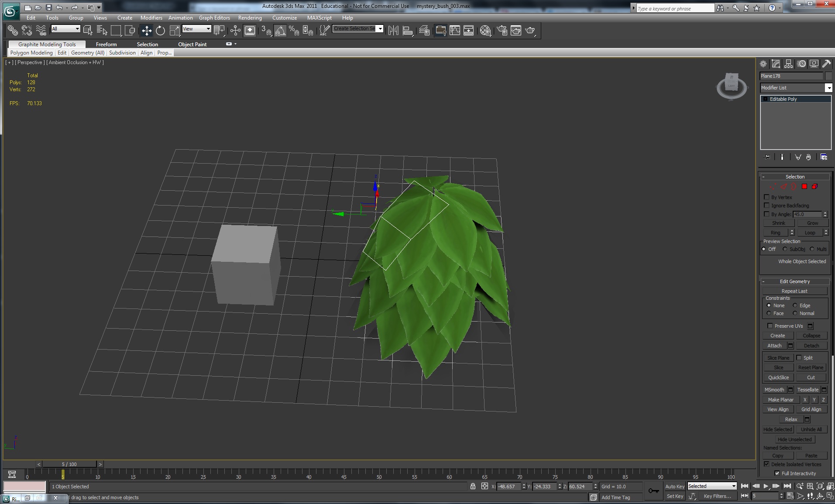Click the Attach button
The width and height of the screenshot is (835, 504).
click(x=774, y=346)
